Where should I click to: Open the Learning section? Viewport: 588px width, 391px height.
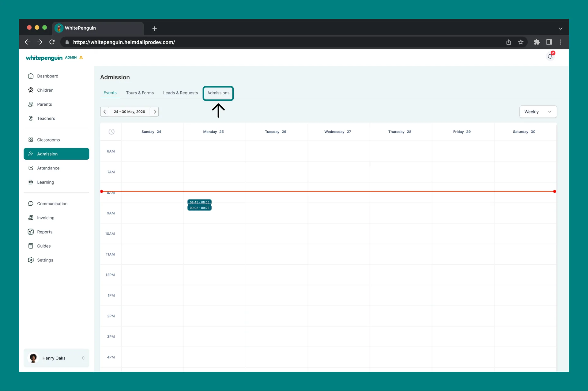[x=56, y=182]
